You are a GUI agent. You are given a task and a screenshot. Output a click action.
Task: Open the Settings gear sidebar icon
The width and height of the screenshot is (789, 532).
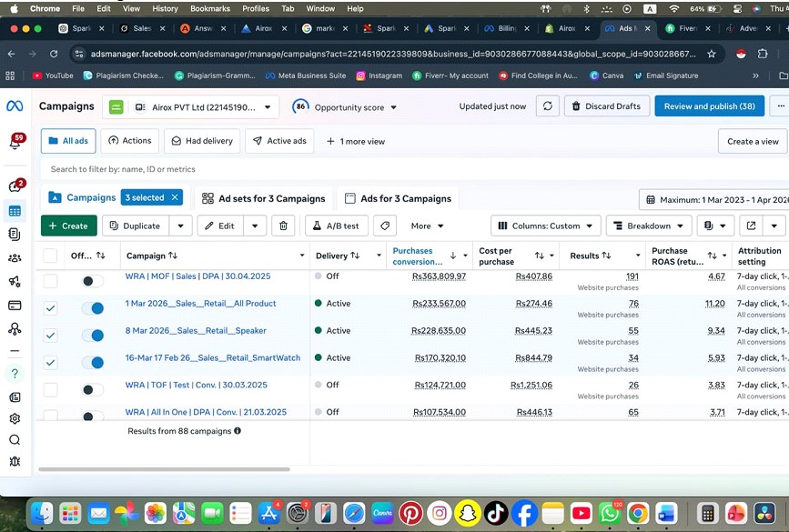click(x=15, y=418)
